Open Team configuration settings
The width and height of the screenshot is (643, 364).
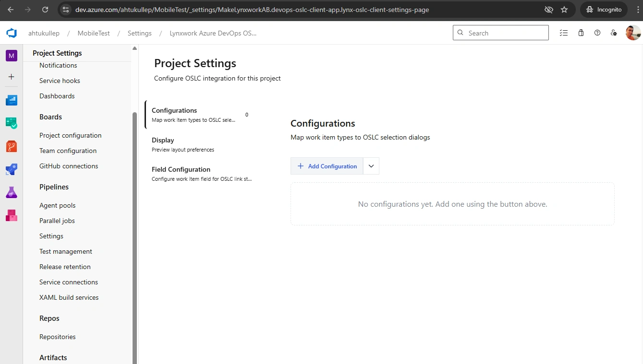pos(68,151)
